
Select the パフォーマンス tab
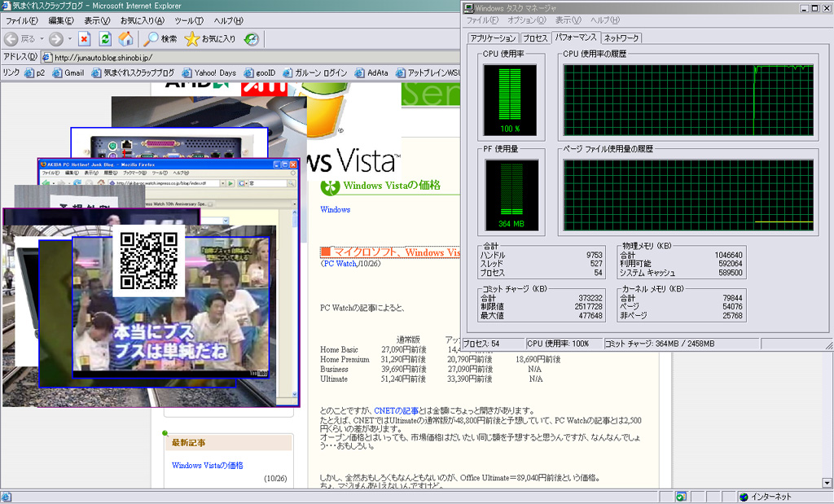pos(576,37)
